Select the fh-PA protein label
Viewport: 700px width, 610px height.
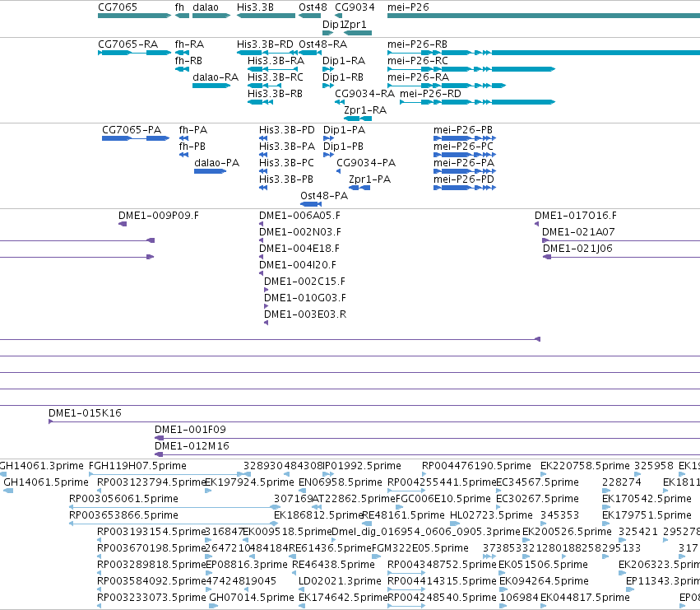pyautogui.click(x=192, y=130)
